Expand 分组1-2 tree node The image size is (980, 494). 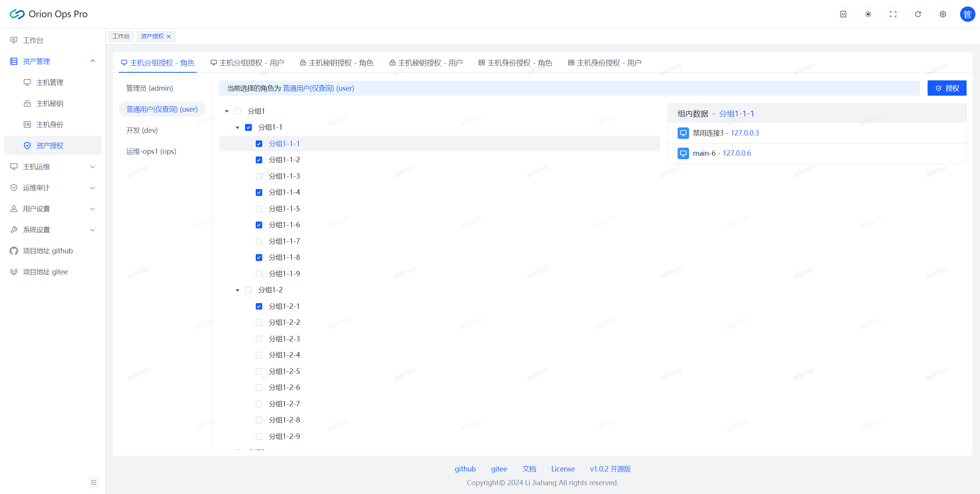click(236, 290)
